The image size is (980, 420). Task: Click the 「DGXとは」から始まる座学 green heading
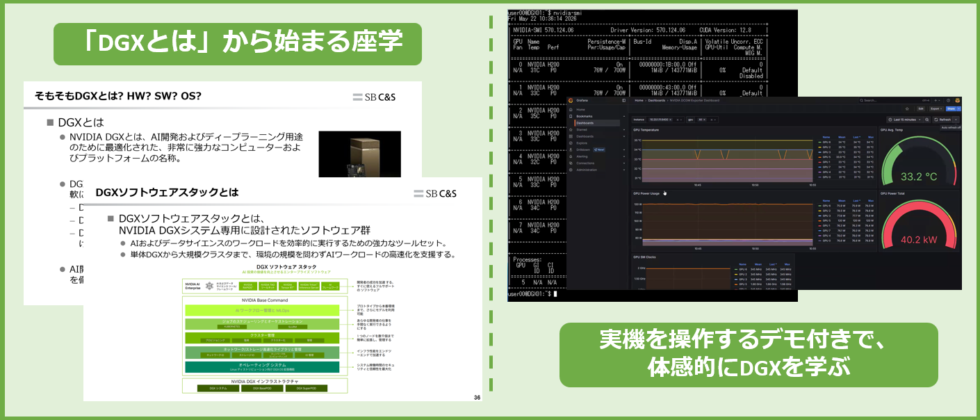coord(238,44)
